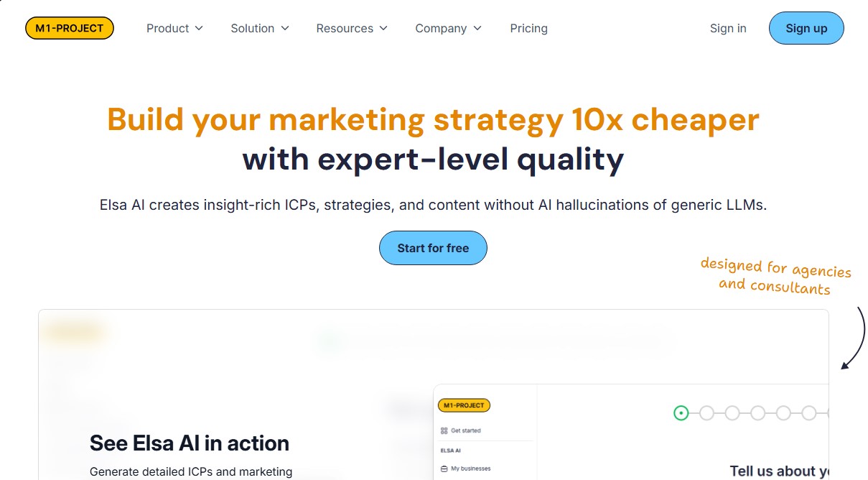Click the M1-PROJECT badge in app preview
This screenshot has height=480, width=868.
tap(464, 405)
